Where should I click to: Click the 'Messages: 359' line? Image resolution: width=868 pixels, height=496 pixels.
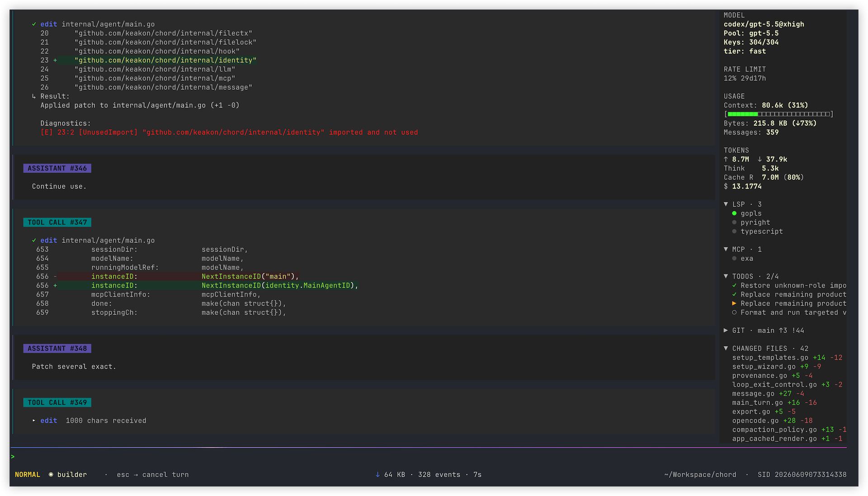click(751, 132)
